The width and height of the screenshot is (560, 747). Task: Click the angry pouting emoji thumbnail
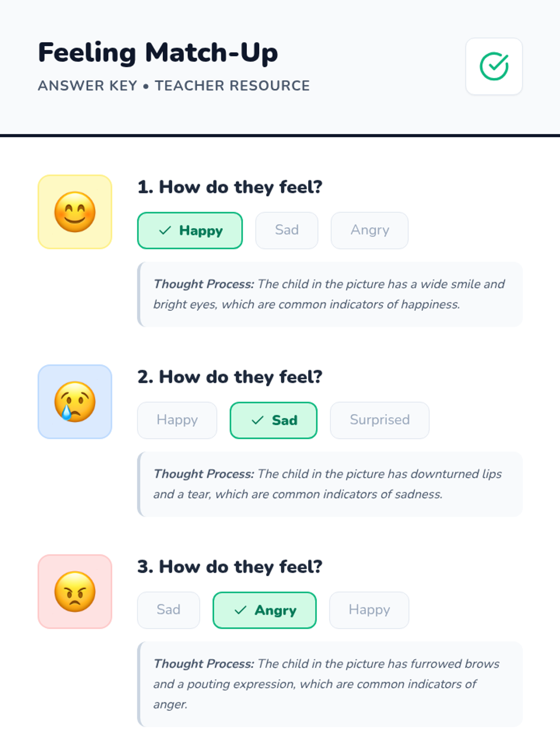point(75,592)
